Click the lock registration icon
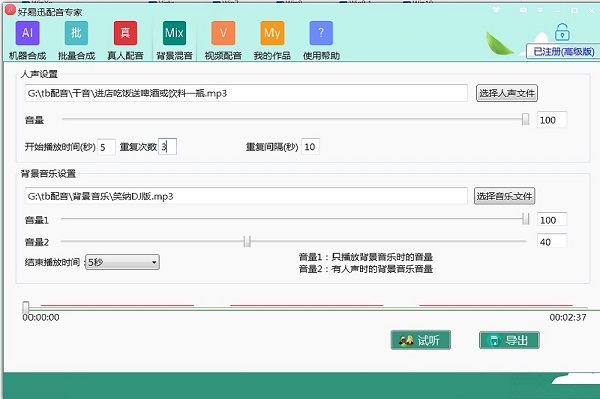Image resolution: width=600 pixels, height=399 pixels. point(562,32)
